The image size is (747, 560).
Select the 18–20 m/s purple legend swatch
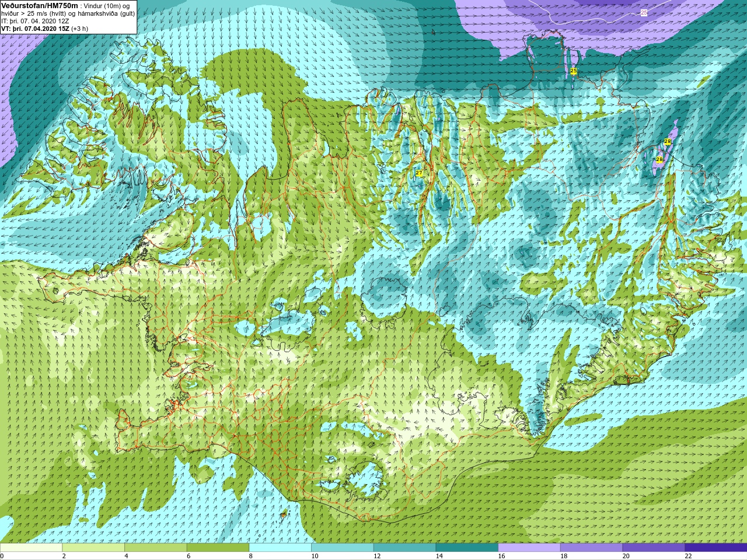pos(591,548)
